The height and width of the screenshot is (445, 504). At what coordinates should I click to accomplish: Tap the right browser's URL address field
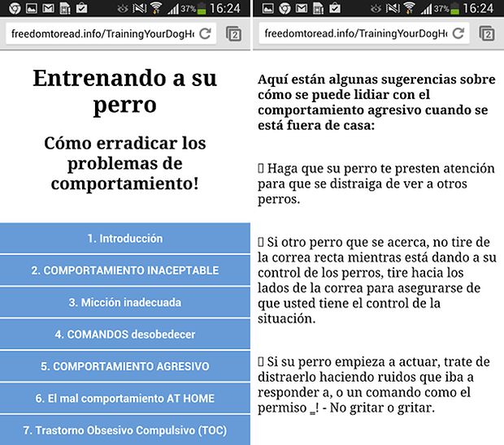point(364,33)
